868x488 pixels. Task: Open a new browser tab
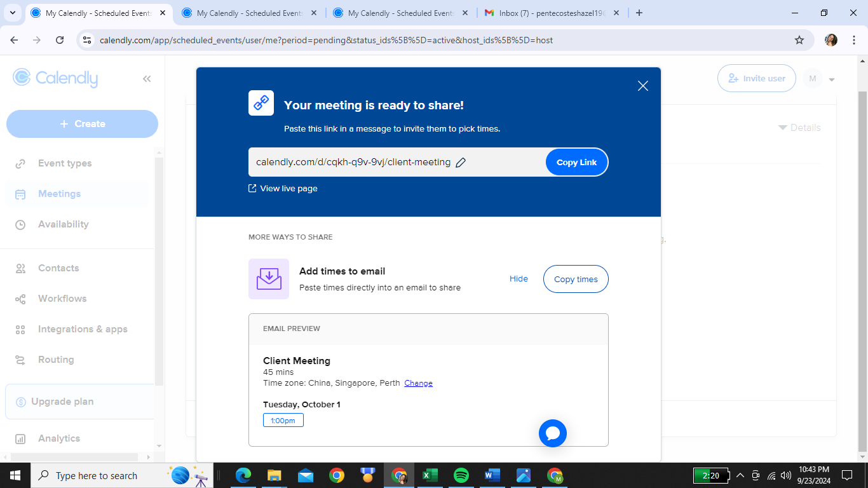639,13
